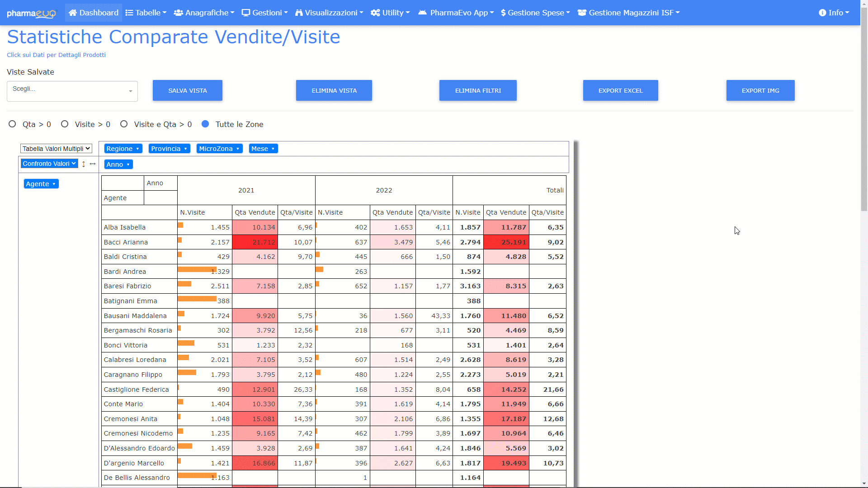Click the Dashboard home icon
Viewport: 868px width, 488px height.
pos(73,13)
